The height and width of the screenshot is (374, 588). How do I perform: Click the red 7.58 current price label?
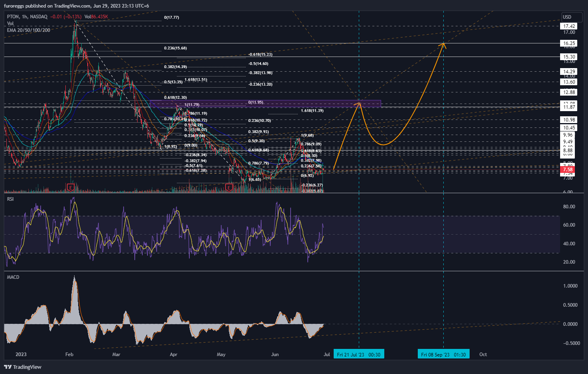(x=568, y=170)
